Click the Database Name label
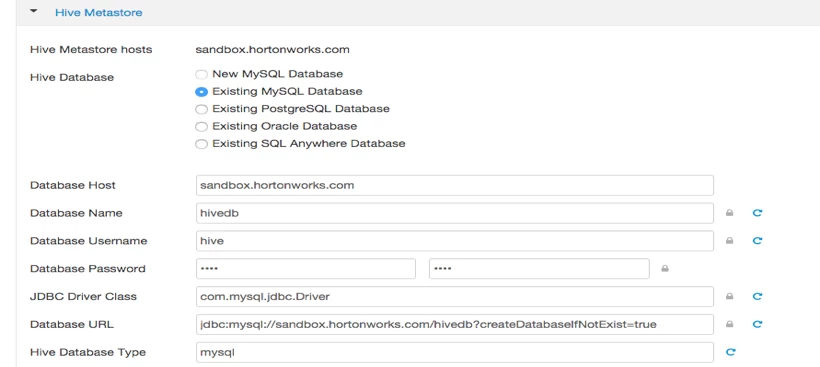The width and height of the screenshot is (820, 367). [x=76, y=213]
